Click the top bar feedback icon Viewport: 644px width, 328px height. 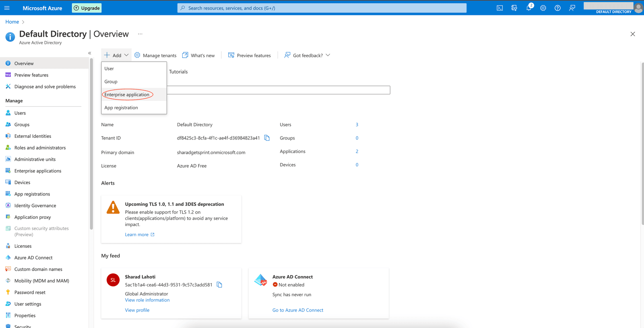572,8
